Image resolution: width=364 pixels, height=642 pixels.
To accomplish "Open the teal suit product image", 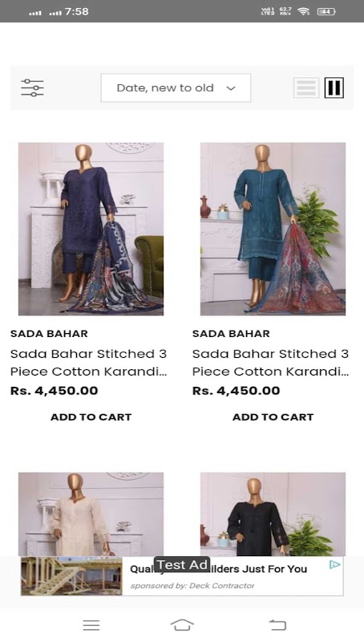I will point(273,229).
